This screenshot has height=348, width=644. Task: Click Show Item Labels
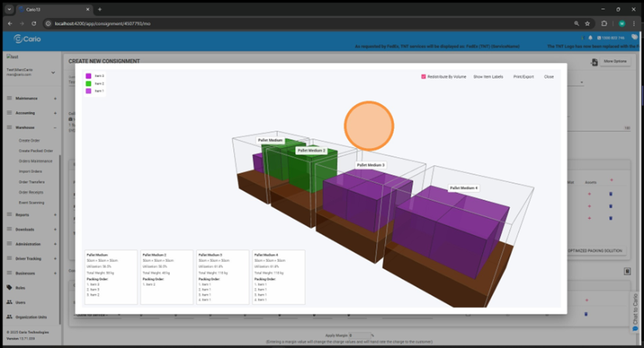(488, 77)
